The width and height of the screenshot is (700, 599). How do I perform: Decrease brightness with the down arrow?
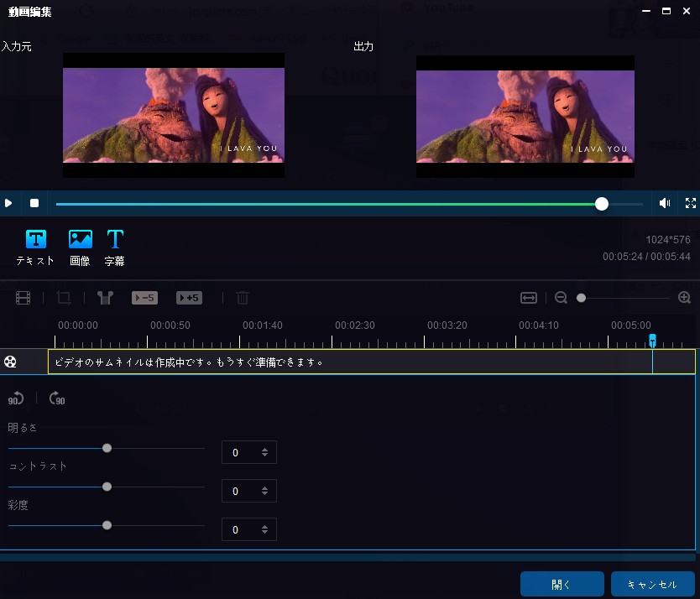(x=264, y=456)
